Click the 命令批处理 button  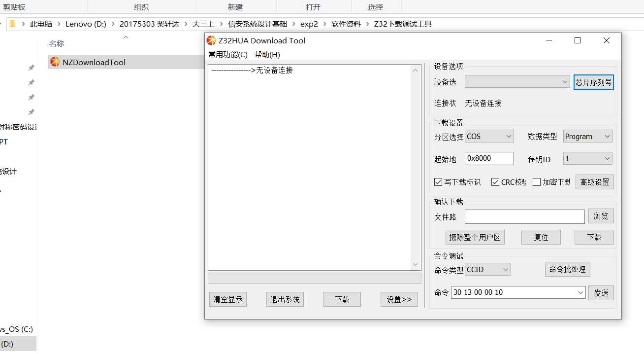point(567,269)
